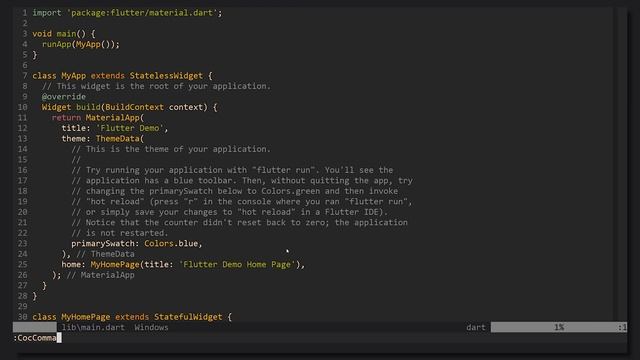Click comment 'is not restarted.'

120,233
